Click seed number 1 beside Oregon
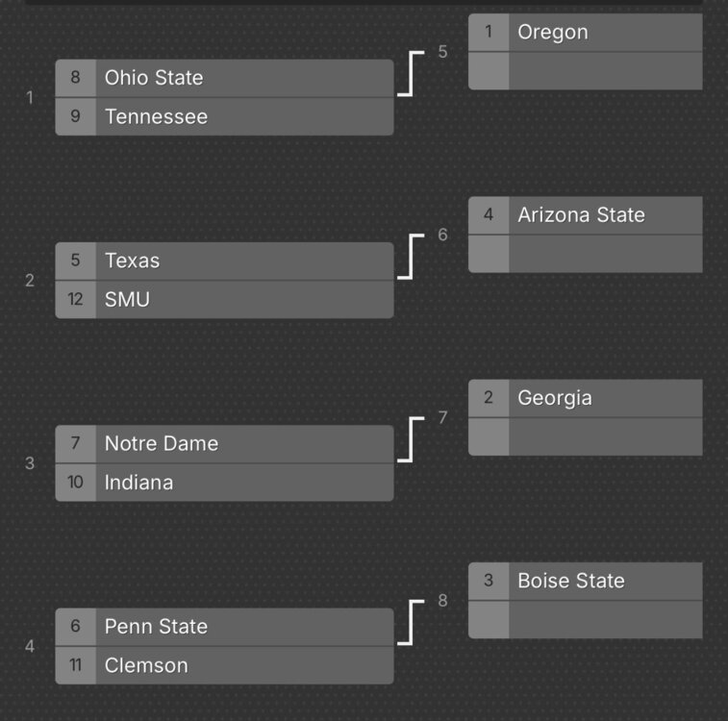Screen dimensions: 728x721 (x=489, y=32)
